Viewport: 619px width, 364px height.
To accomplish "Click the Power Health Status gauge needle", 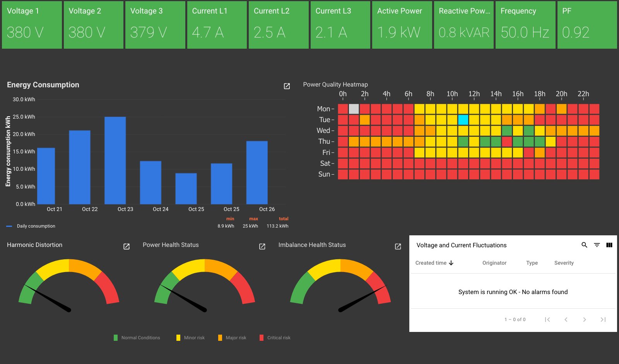I will [183, 298].
